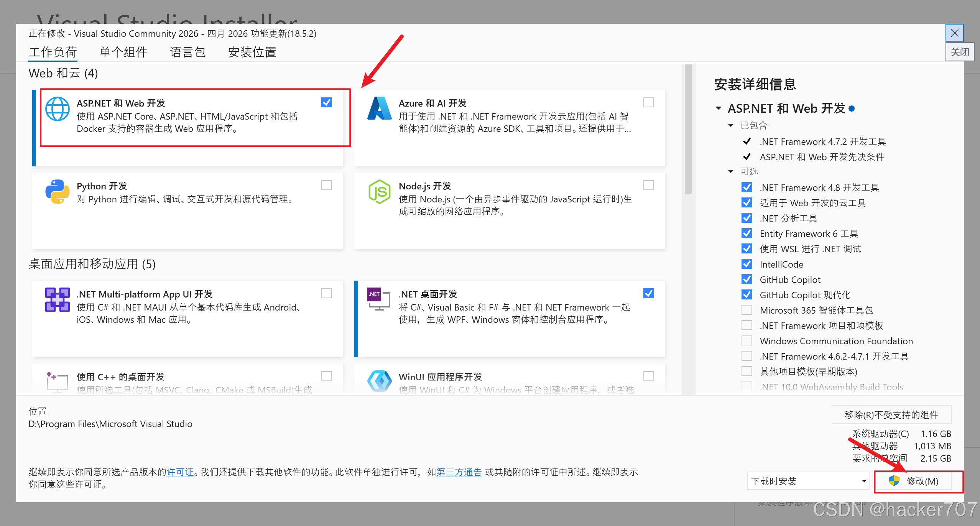Click the X close icon at top right
980x526 pixels.
point(955,33)
